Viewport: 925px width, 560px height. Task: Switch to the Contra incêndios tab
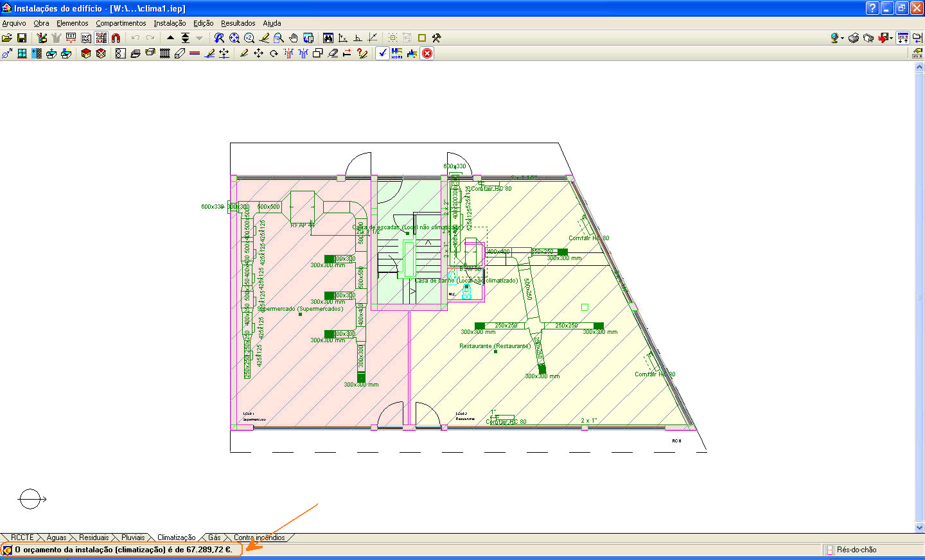(259, 538)
